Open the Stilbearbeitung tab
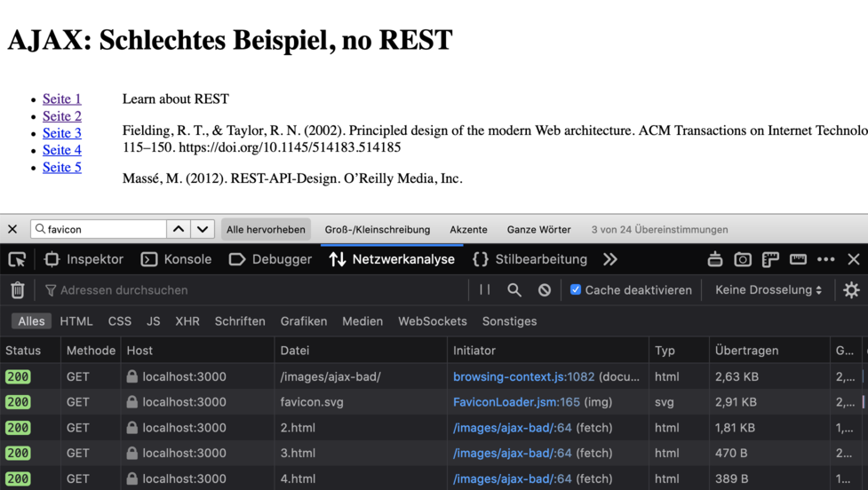The height and width of the screenshot is (490, 868). pos(530,259)
